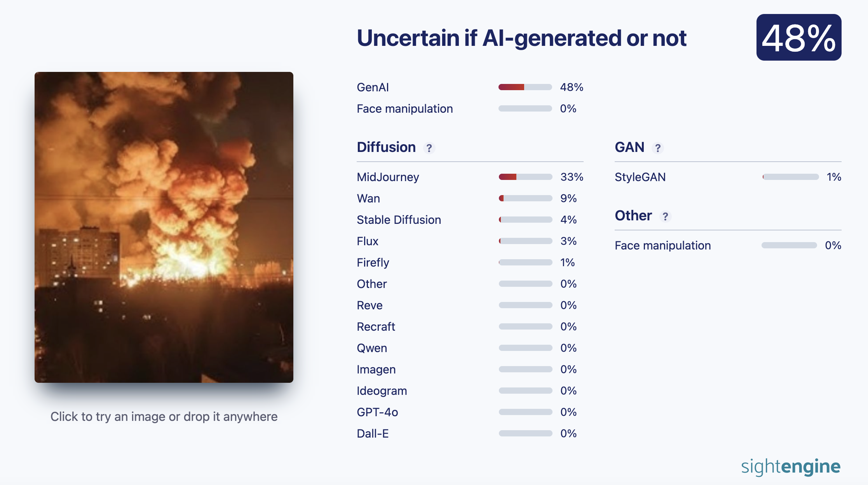Select the MidJourney row label
This screenshot has height=485, width=868.
click(x=388, y=177)
